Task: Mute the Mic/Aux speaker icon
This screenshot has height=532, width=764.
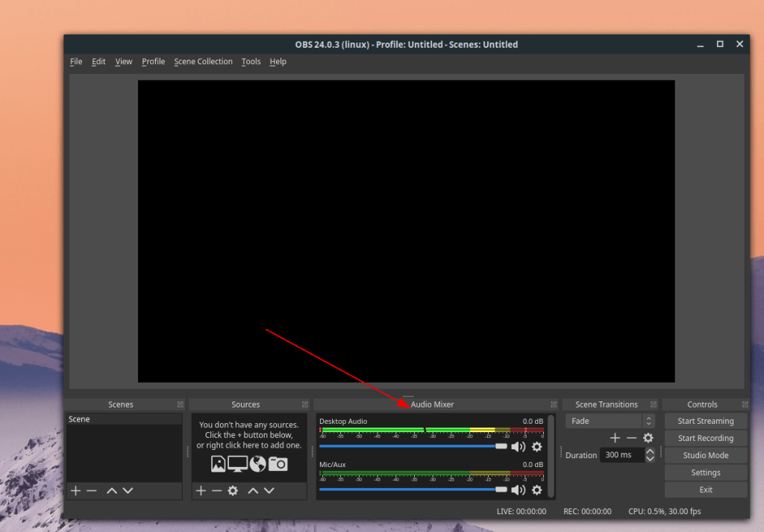Action: click(519, 489)
